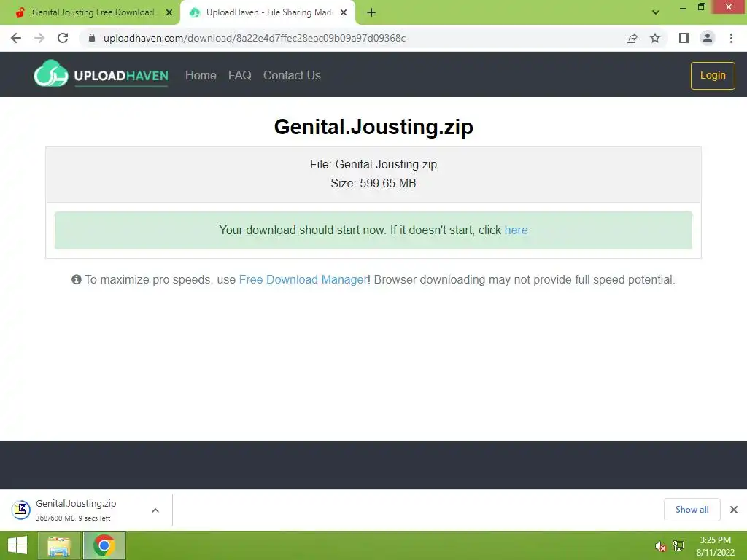Open the Chrome profile avatar menu
Viewport: 747px width, 560px height.
(708, 38)
